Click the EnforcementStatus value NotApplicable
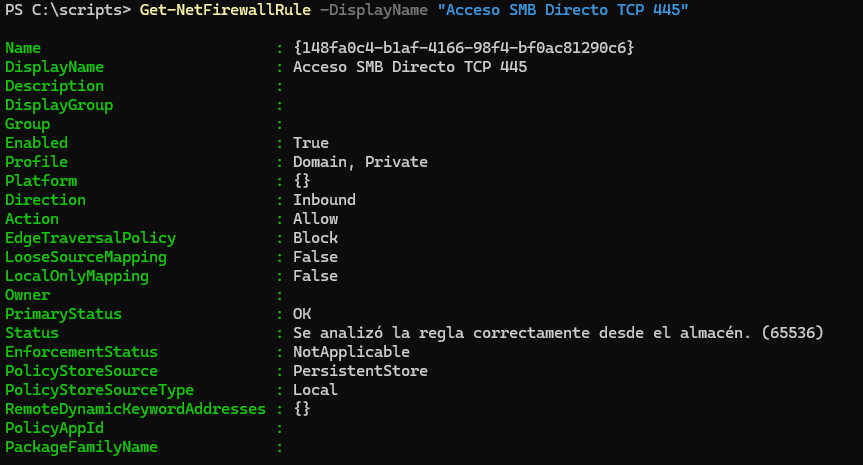 coord(351,352)
